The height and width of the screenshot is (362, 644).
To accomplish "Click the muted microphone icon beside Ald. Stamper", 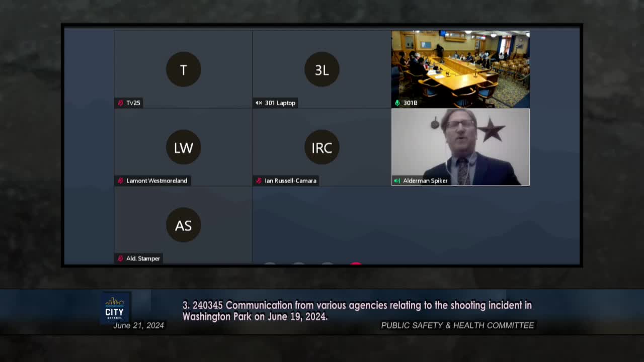I will point(120,258).
